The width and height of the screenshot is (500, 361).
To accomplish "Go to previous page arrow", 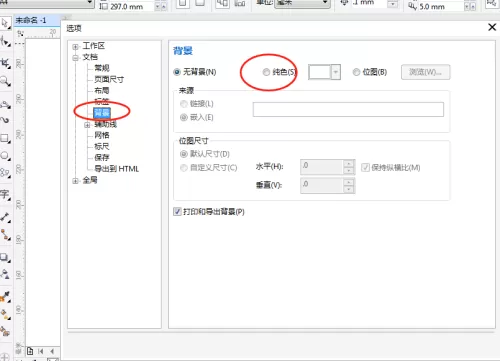I will [52, 351].
